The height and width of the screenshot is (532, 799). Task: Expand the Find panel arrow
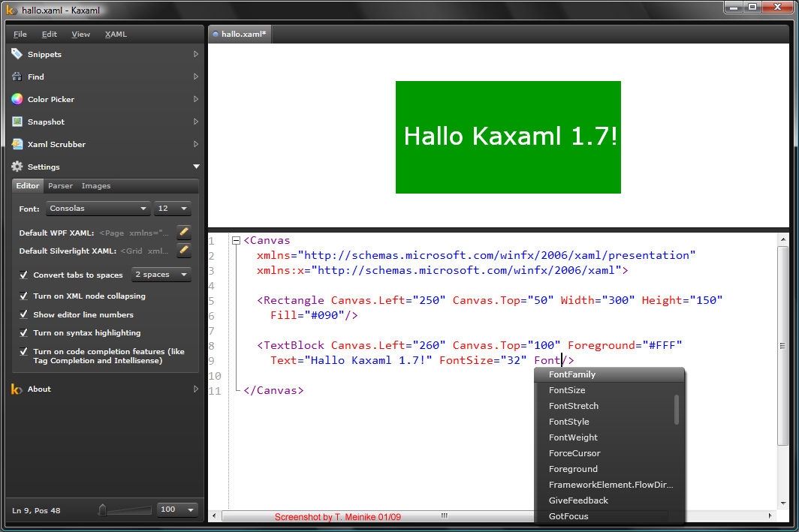(x=196, y=77)
